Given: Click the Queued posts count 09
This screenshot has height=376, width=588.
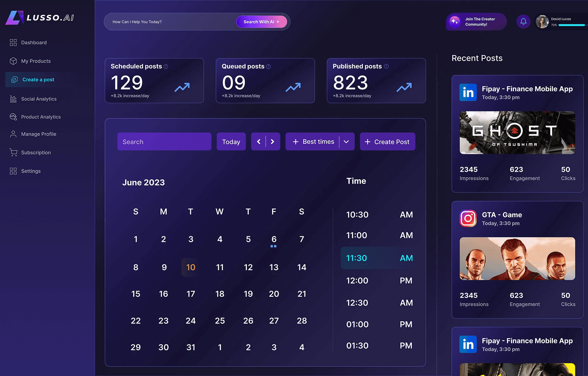Looking at the screenshot, I should coord(234,83).
